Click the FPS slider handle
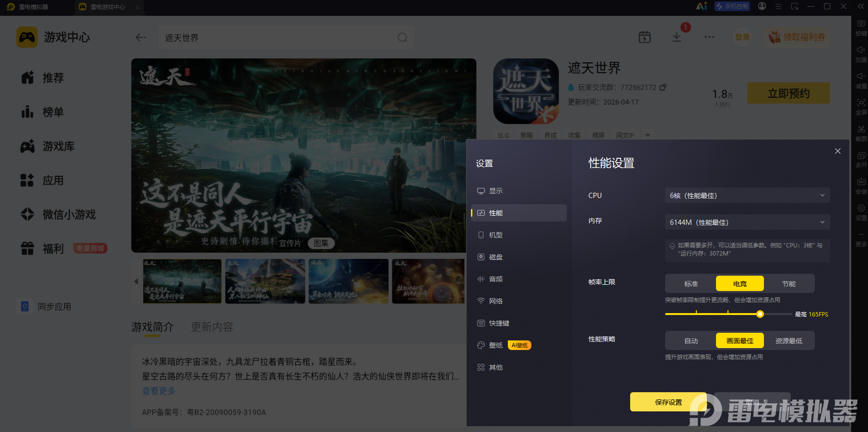The height and width of the screenshot is (432, 868). pyautogui.click(x=760, y=314)
